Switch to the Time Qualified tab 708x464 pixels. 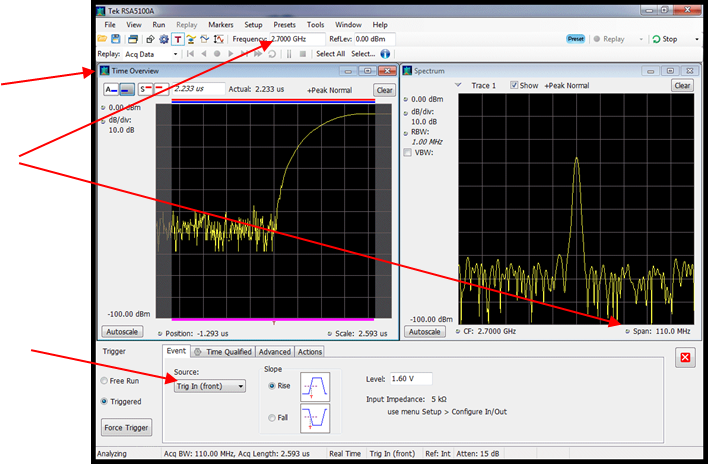[223, 352]
